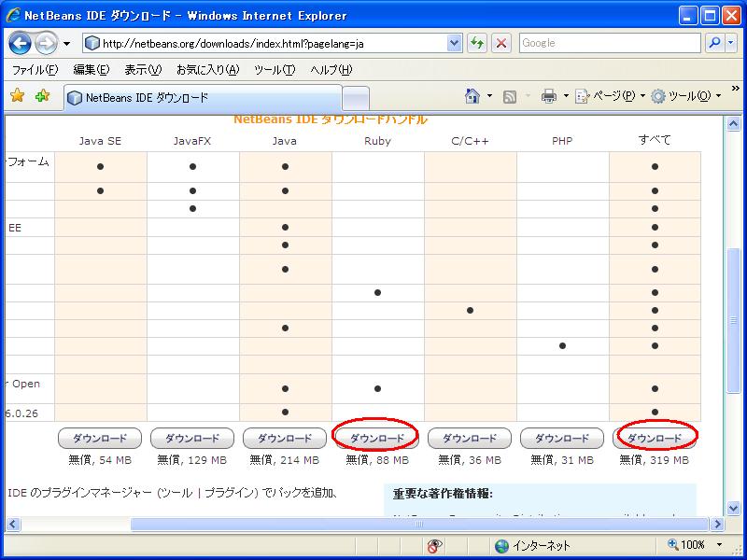Screen dimensions: 747x560
Task: Open the お気に入り(A) menu
Action: pyautogui.click(x=207, y=70)
